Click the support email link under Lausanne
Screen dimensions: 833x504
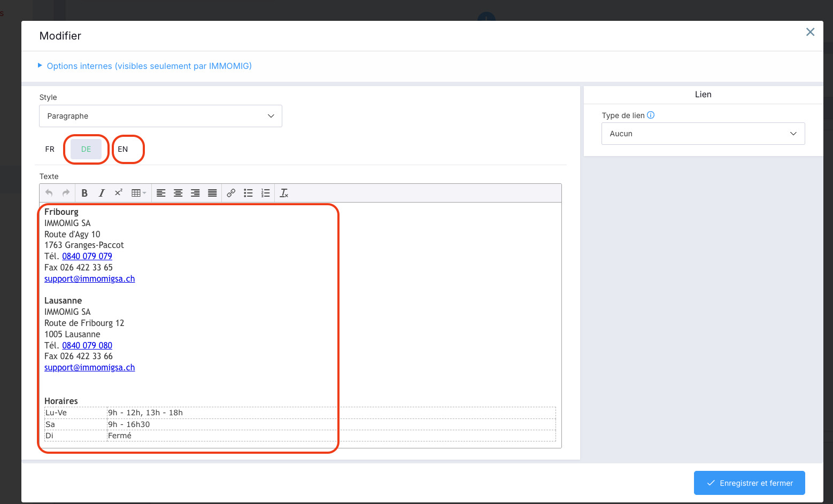pos(90,367)
